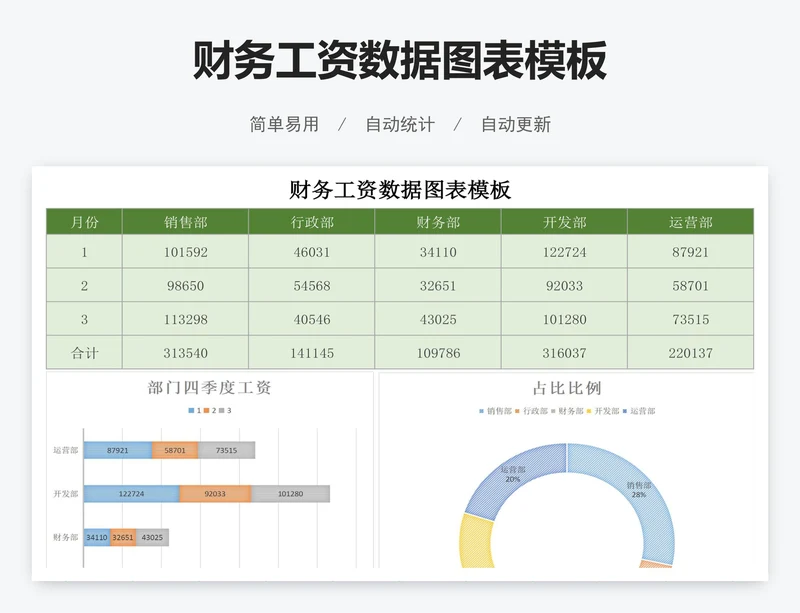Viewport: 800px width, 613px height.
Task: Select the 月份 header cell
Action: (x=84, y=222)
